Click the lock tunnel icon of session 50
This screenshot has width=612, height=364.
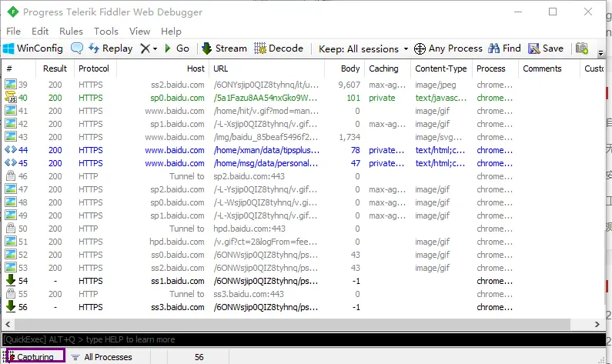tap(11, 228)
